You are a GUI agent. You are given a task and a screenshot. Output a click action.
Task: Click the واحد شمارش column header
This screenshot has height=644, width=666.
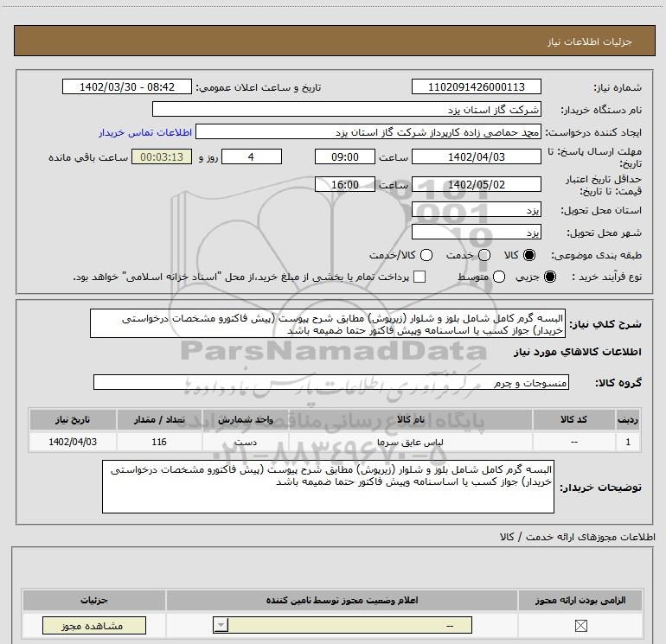246,419
